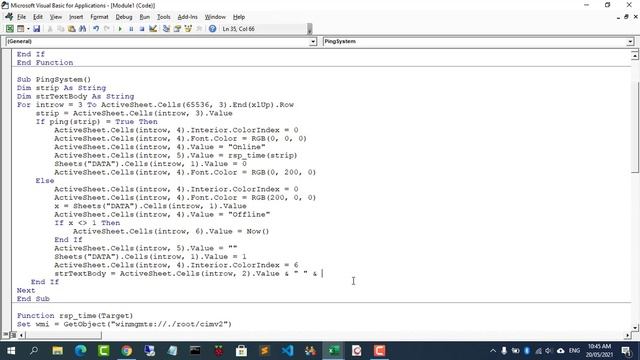Screen dimensions: 640x360
Task: Open Microsoft Store from taskbar
Action: pyautogui.click(x=241, y=351)
